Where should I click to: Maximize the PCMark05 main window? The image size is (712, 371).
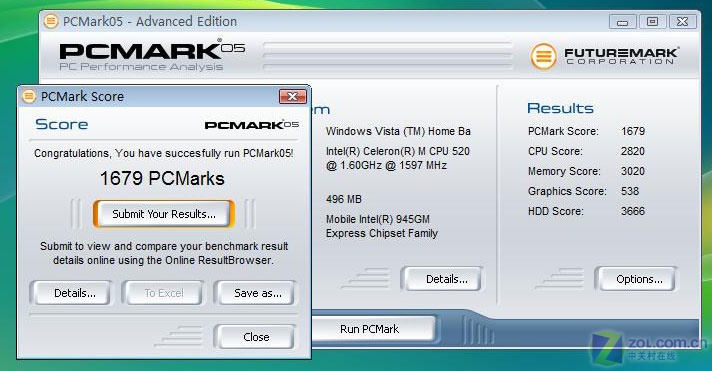652,21
